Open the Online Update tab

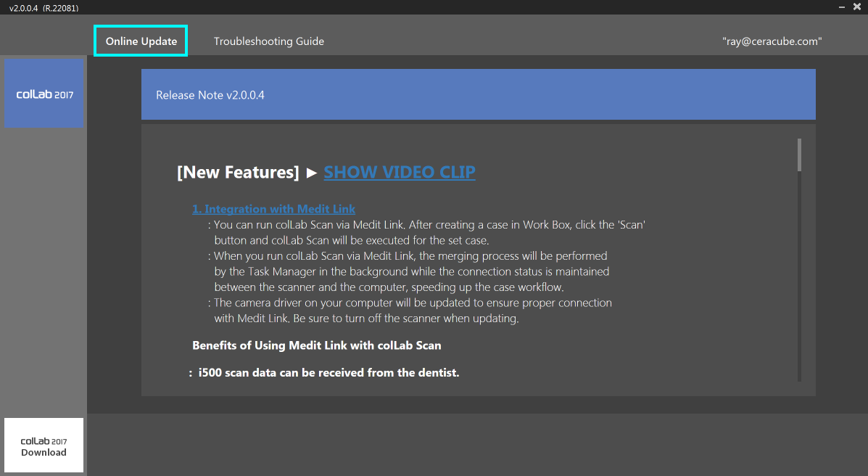141,41
